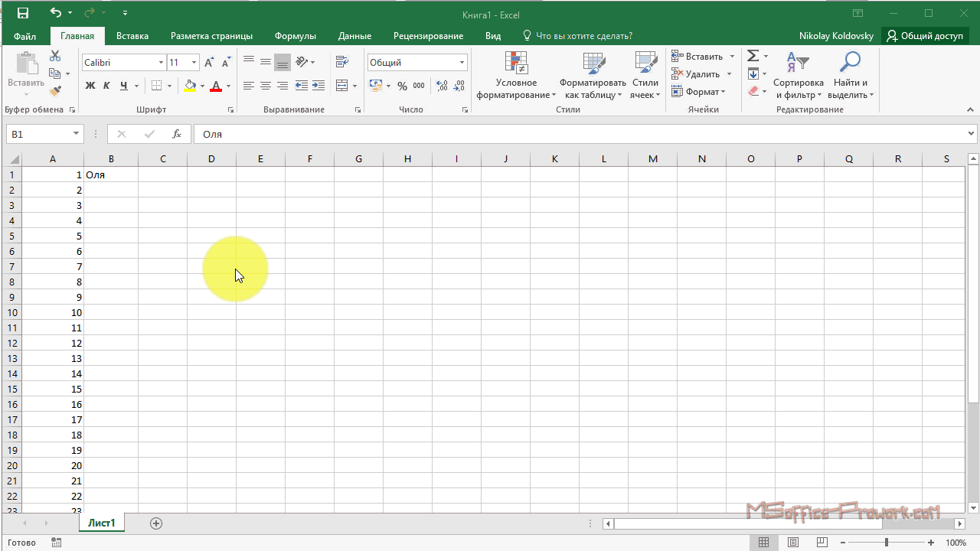Viewport: 980px width, 551px height.
Task: Expand the Форматировать как таблицу menu
Action: (x=593, y=75)
